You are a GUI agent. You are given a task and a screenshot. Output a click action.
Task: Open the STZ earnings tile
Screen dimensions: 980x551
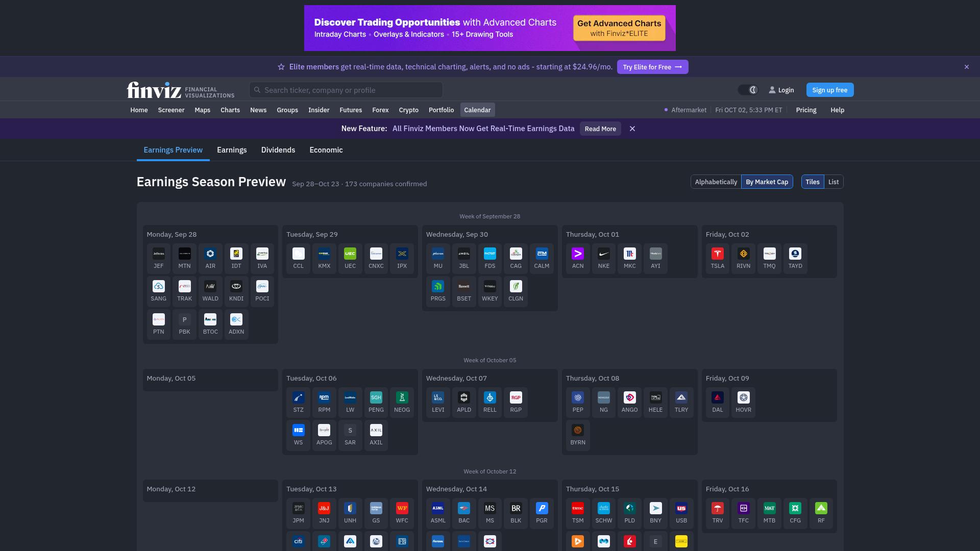point(299,403)
